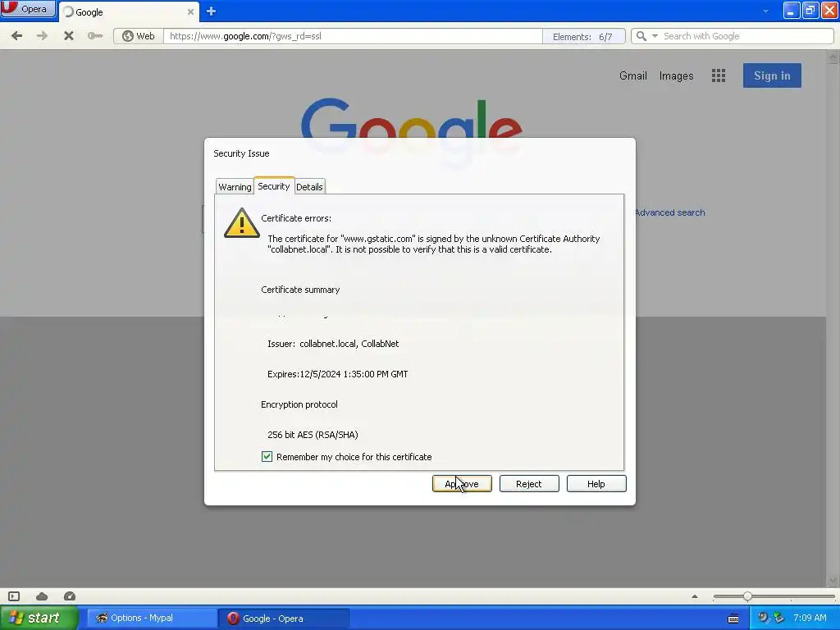840x630 pixels.
Task: Click the Approve button
Action: point(462,484)
